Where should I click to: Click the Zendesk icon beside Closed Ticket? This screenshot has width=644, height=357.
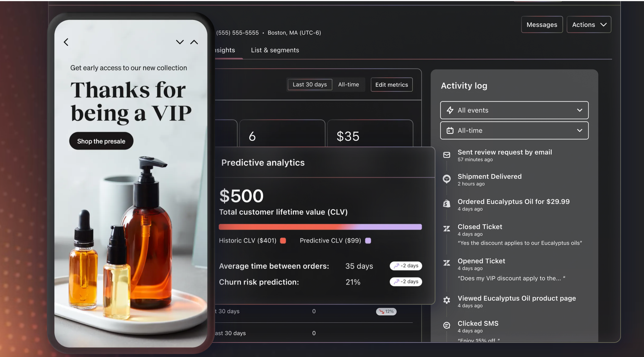pyautogui.click(x=447, y=229)
